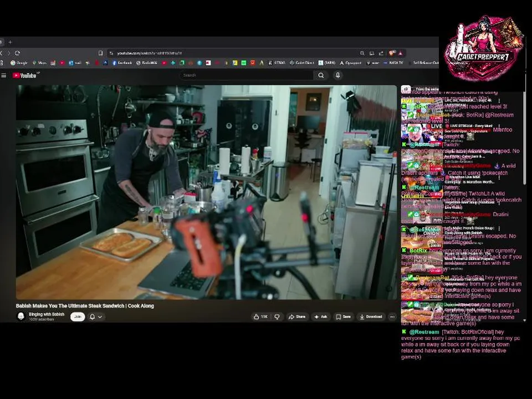Open Google bookmark
Image resolution: width=532 pixels, height=399 pixels.
click(x=19, y=63)
